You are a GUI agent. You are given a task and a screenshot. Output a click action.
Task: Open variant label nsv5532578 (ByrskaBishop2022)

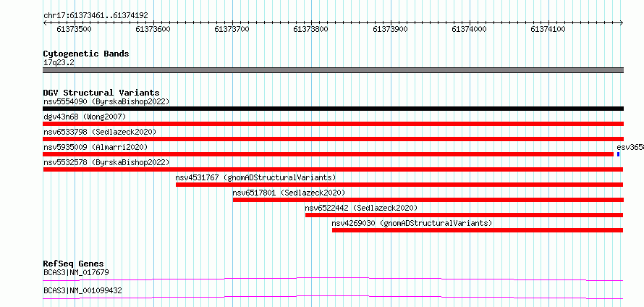[106, 162]
